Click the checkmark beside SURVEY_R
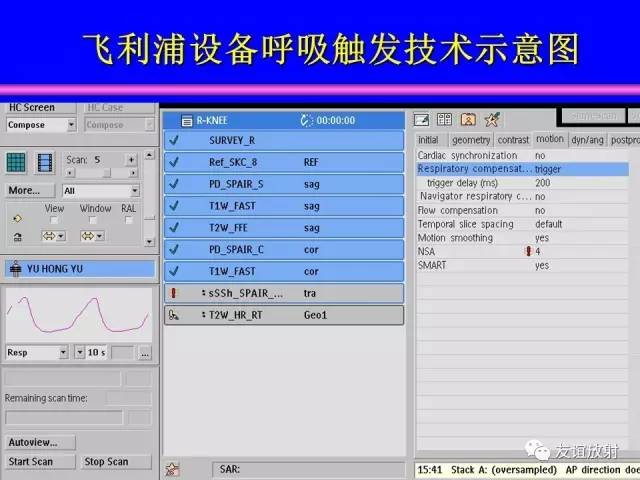Viewport: 640px width, 480px height. point(174,140)
